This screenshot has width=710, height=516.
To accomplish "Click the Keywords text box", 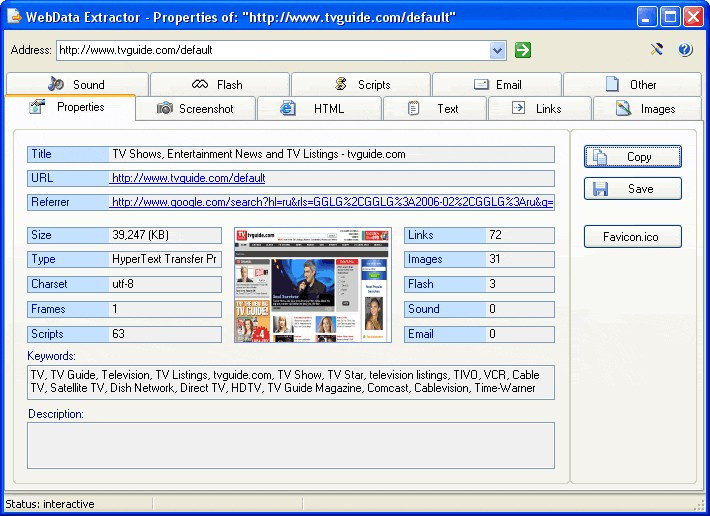I will [291, 382].
